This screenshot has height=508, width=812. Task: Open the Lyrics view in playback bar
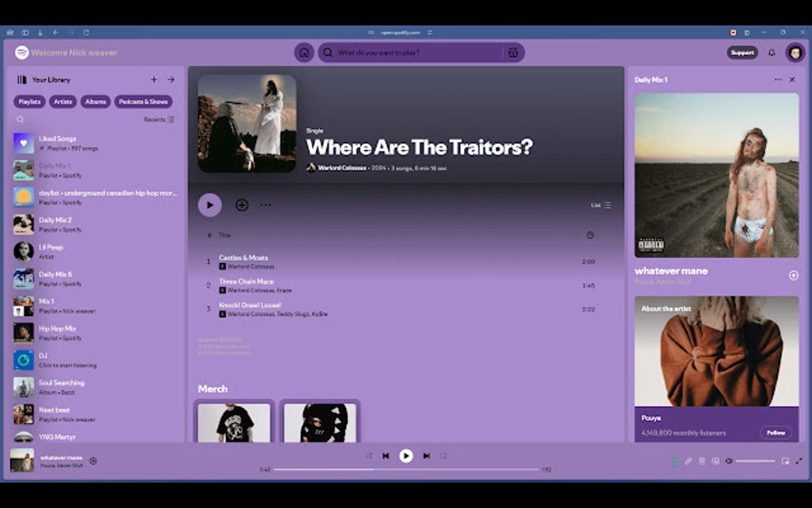click(688, 461)
